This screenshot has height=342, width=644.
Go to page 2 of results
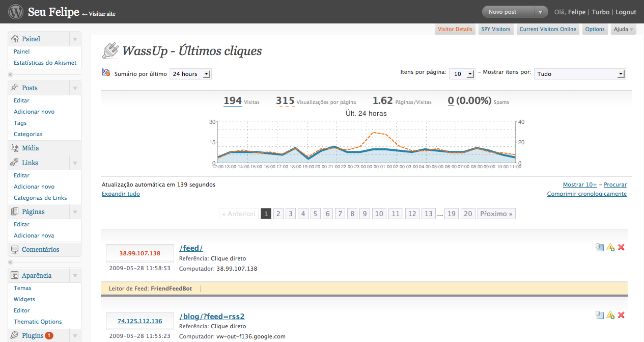click(278, 214)
